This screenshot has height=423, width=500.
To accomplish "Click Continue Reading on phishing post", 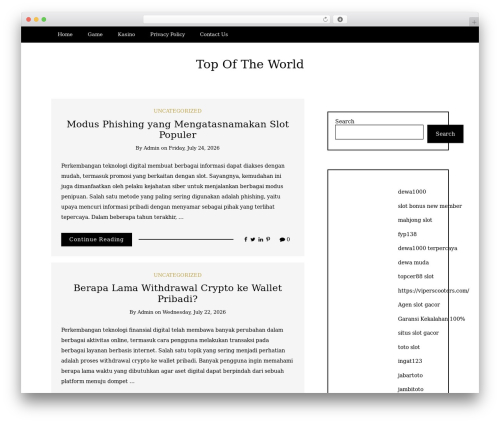I will [x=96, y=239].
